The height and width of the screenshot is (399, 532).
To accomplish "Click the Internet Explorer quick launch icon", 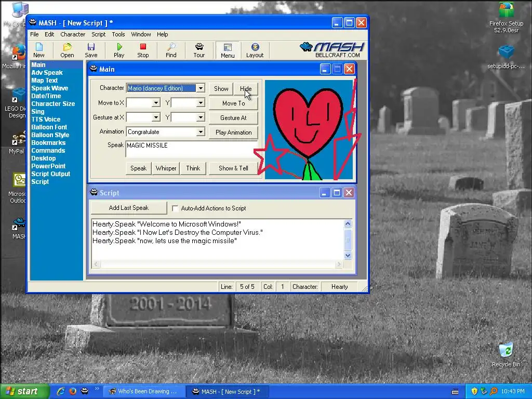I will pyautogui.click(x=61, y=391).
